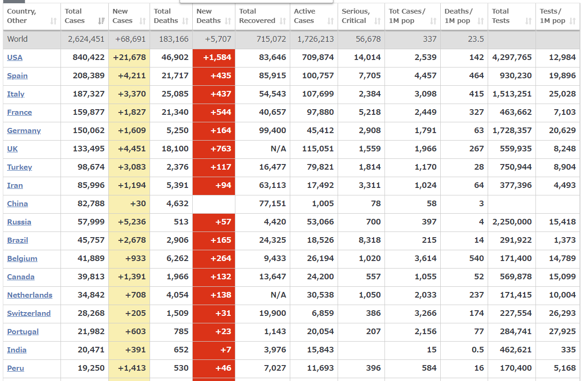Open the Peru country link
The image size is (588, 381).
pos(15,368)
